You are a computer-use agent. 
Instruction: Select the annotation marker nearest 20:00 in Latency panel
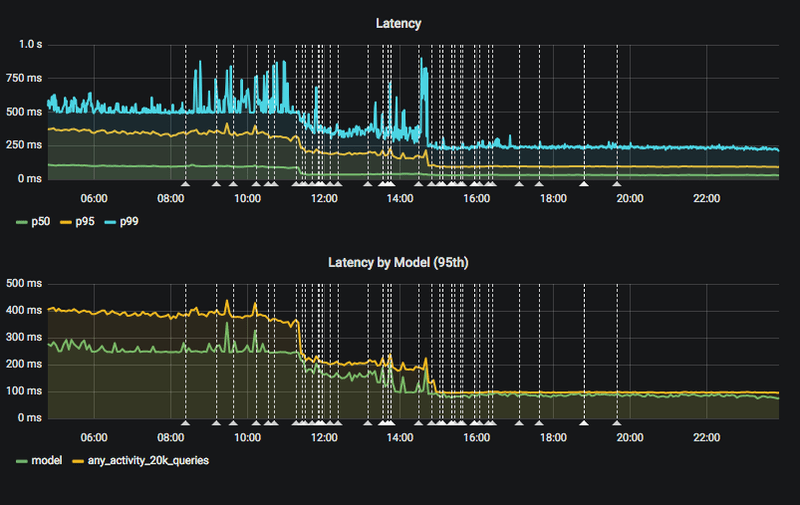pyautogui.click(x=617, y=184)
